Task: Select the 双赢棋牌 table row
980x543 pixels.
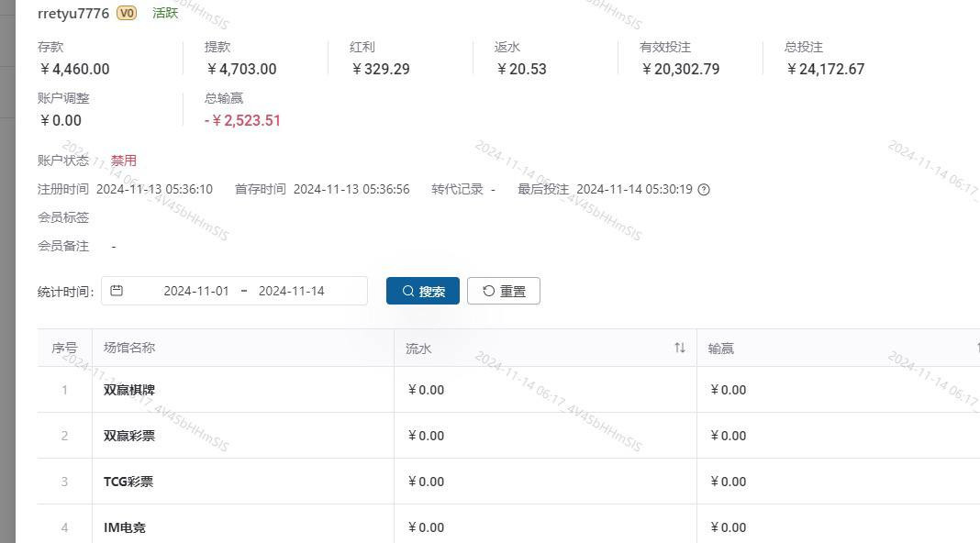Action: [508, 390]
